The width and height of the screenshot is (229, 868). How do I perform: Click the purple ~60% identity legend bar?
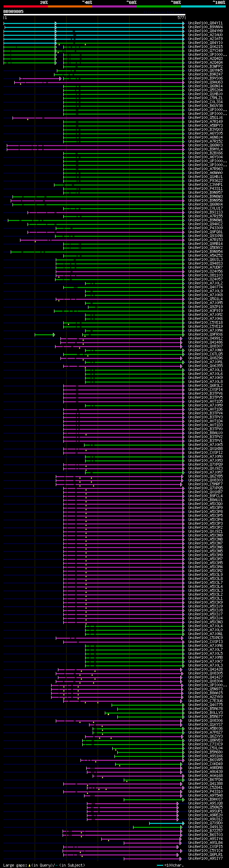[x=114, y=6]
